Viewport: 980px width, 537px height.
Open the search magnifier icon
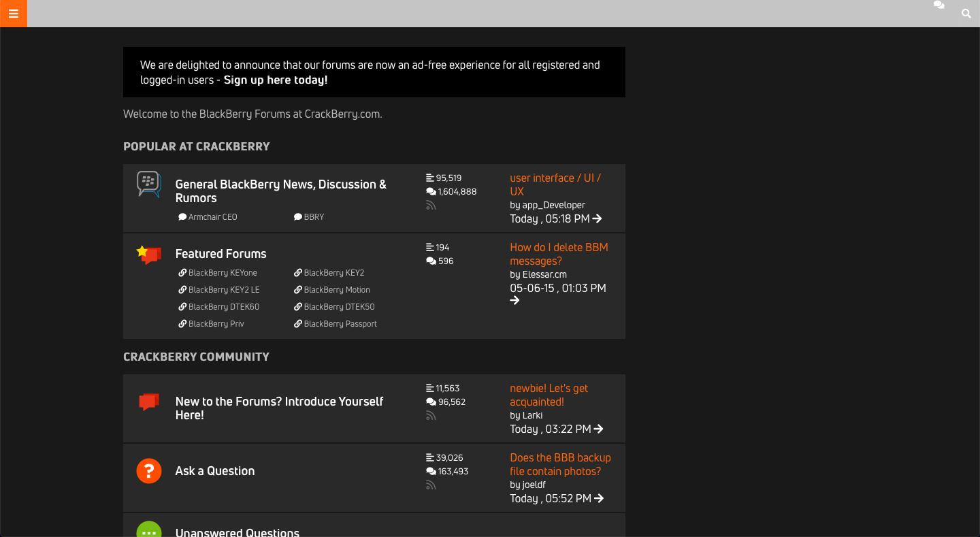(x=966, y=14)
